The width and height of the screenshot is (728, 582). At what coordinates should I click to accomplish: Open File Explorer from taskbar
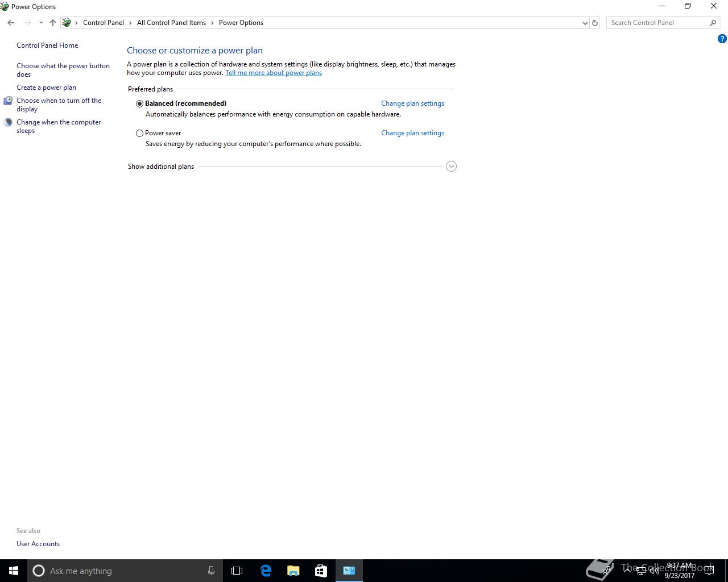pyautogui.click(x=293, y=571)
